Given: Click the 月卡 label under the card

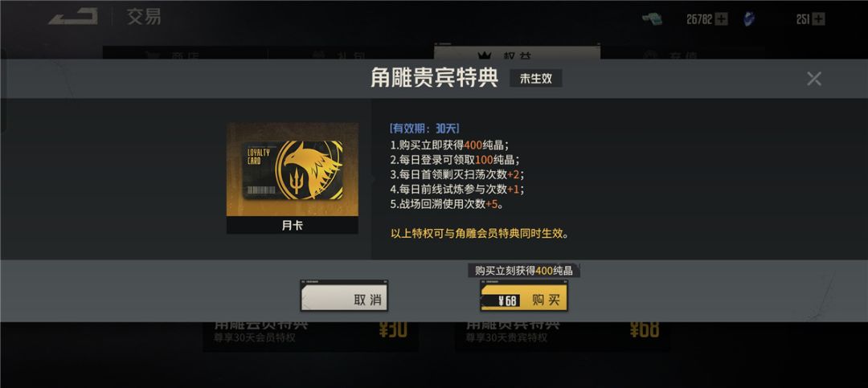Looking at the screenshot, I should pyautogui.click(x=293, y=225).
